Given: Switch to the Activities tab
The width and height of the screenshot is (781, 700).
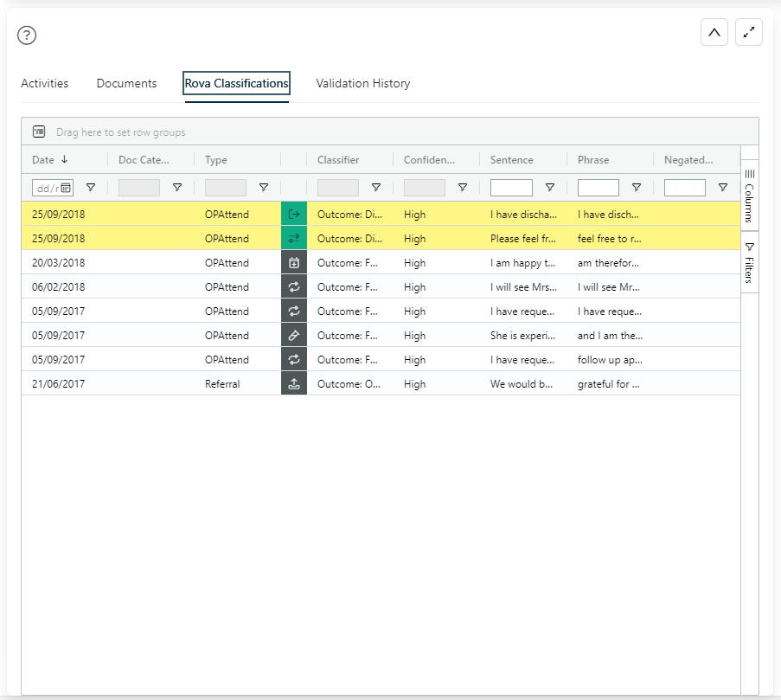Looking at the screenshot, I should 44,84.
